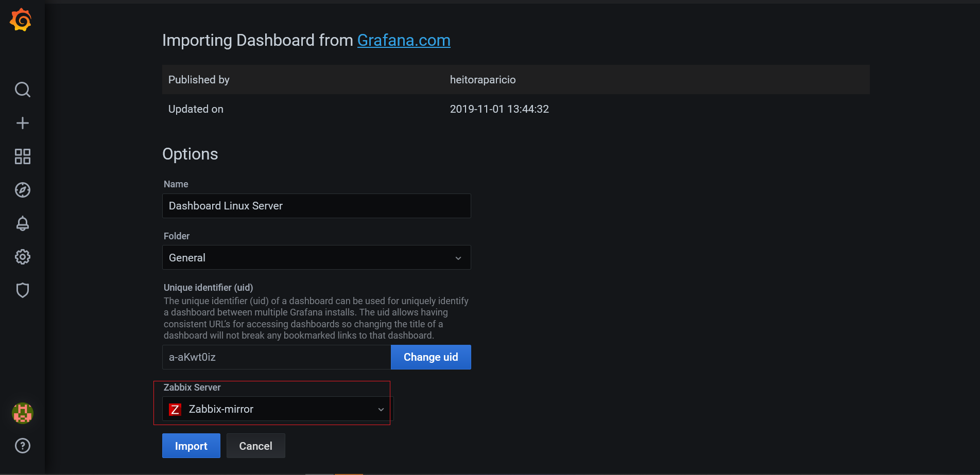Follow the Grafana.com link in heading
Viewport: 980px width, 475px height.
click(404, 40)
